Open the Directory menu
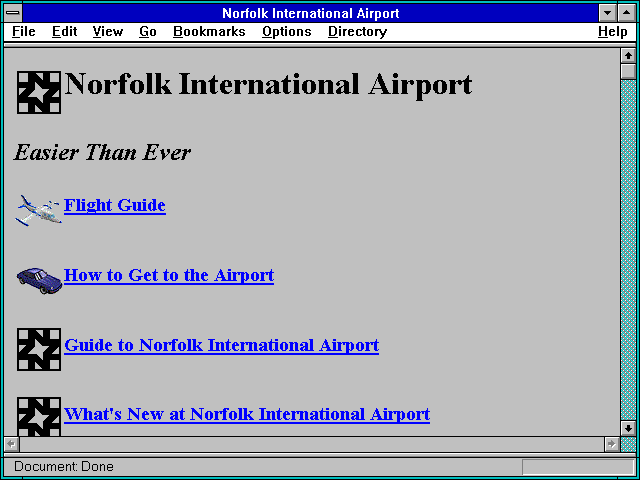 357,31
